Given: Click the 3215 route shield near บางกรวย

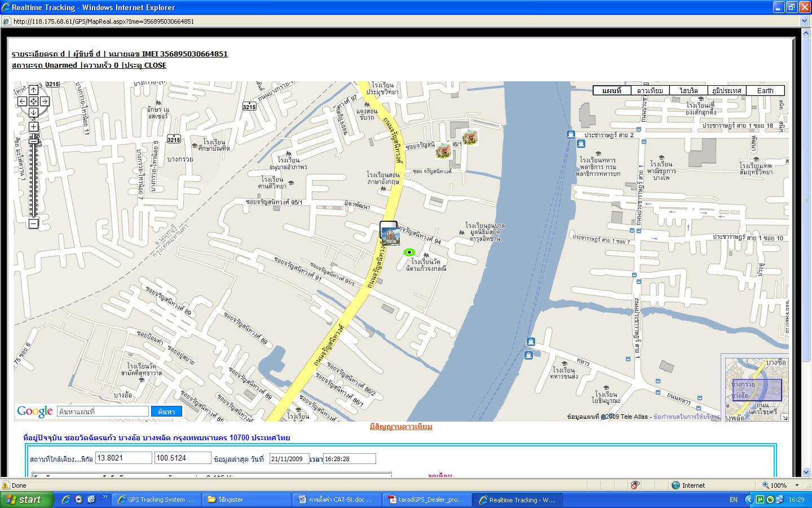Looking at the screenshot, I should tap(174, 139).
